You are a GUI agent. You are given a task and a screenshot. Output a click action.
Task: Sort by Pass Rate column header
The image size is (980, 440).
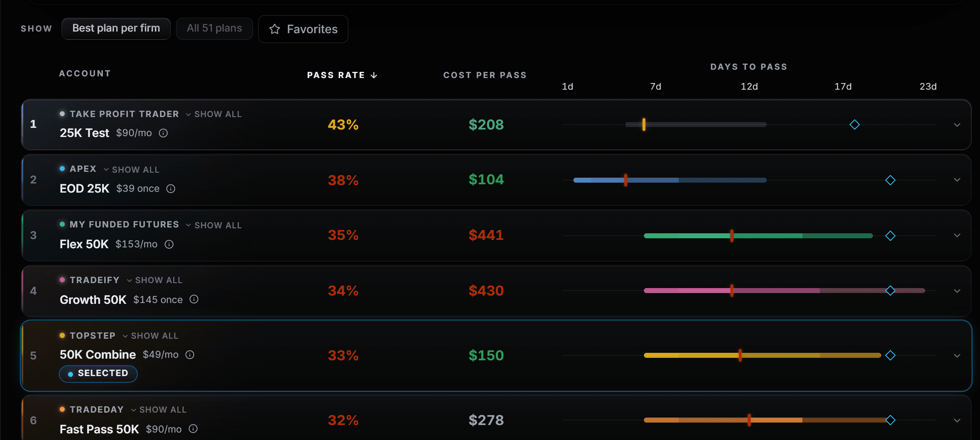point(342,75)
